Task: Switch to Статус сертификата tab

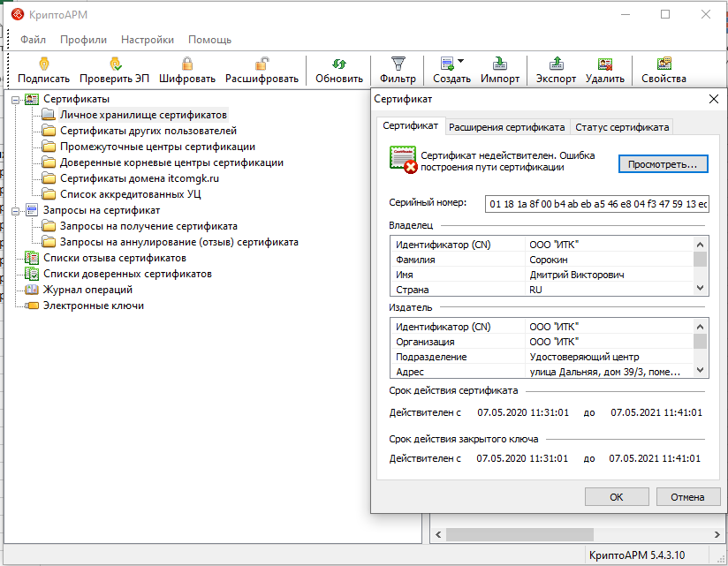Action: [620, 127]
